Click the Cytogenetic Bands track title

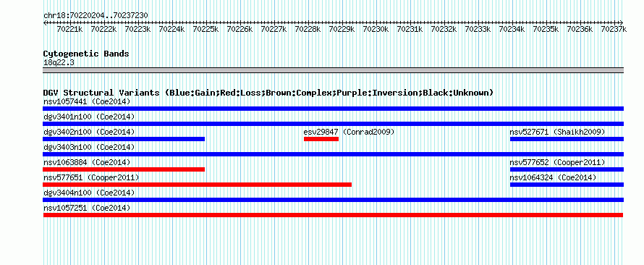click(x=86, y=54)
